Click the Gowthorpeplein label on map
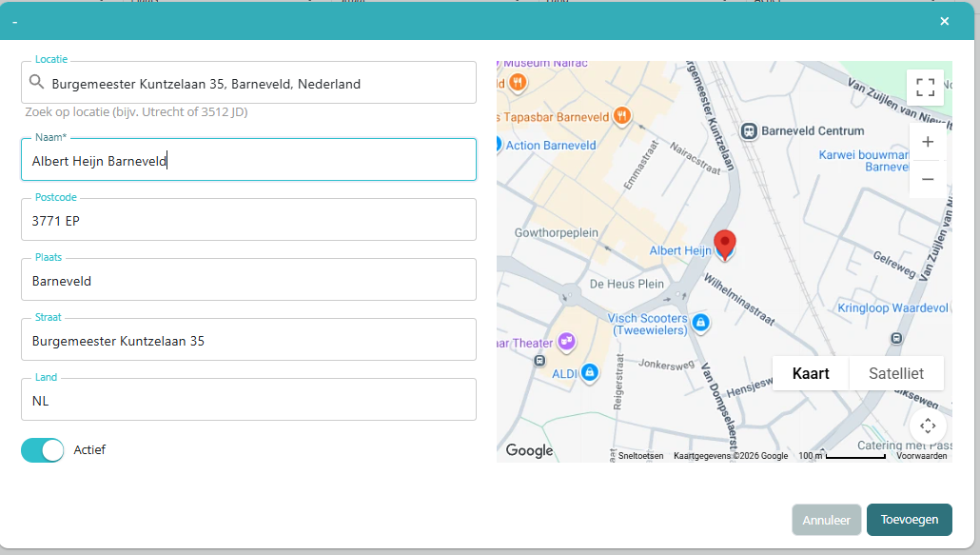The image size is (980, 555). tap(557, 232)
